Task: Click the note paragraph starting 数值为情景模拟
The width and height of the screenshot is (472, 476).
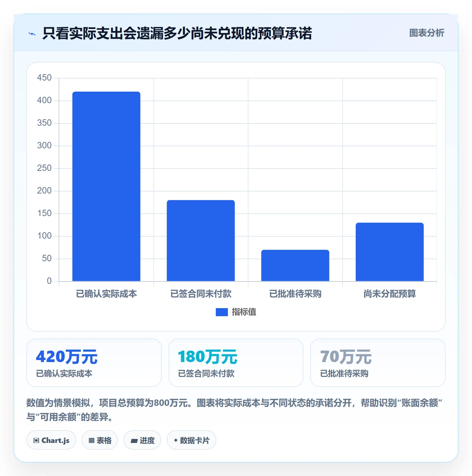Action: (235, 410)
